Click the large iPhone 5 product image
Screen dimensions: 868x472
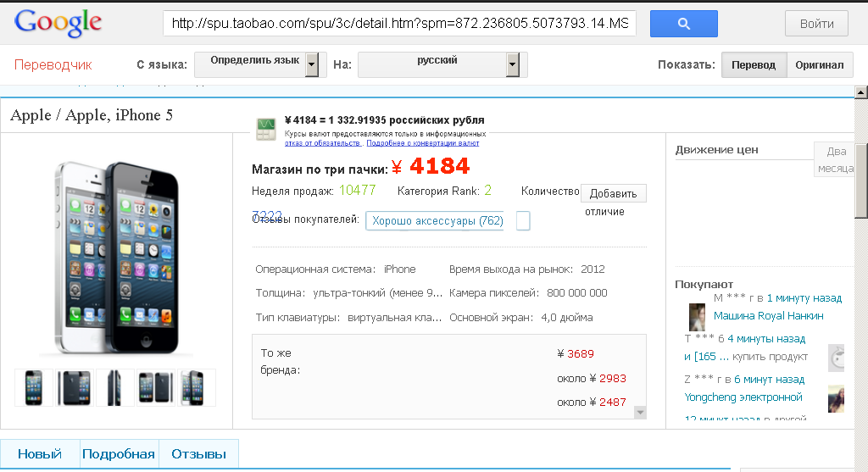116,258
